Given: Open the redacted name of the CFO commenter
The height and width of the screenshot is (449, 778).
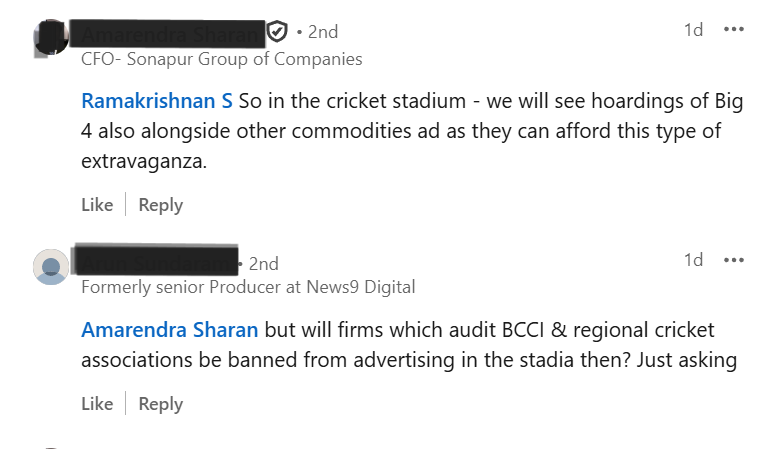Looking at the screenshot, I should point(172,33).
